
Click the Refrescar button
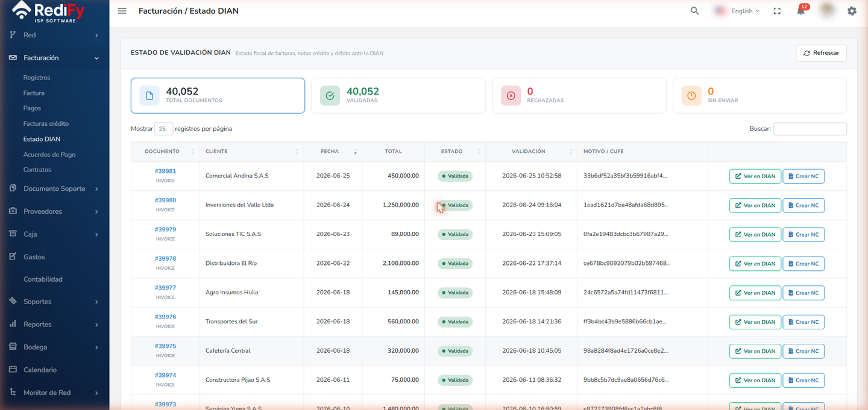click(821, 53)
